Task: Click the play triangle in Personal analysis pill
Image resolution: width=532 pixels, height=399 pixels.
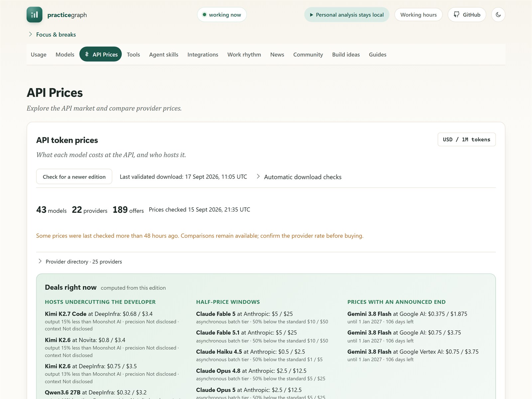Action: pyautogui.click(x=312, y=15)
